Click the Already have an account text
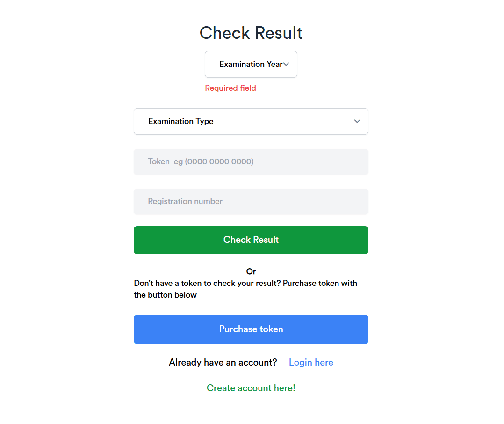Image resolution: width=504 pixels, height=424 pixels. coord(223,362)
